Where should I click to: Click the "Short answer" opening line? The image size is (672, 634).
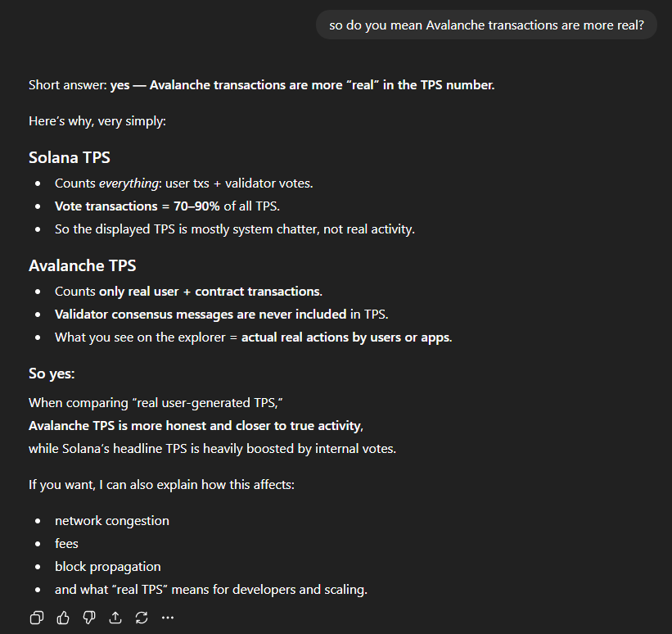click(x=261, y=84)
